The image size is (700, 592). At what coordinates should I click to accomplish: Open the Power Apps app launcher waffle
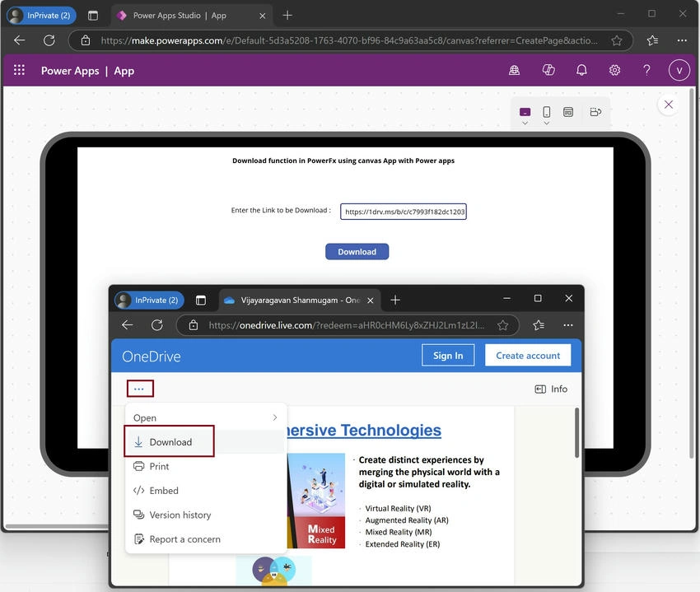(19, 70)
